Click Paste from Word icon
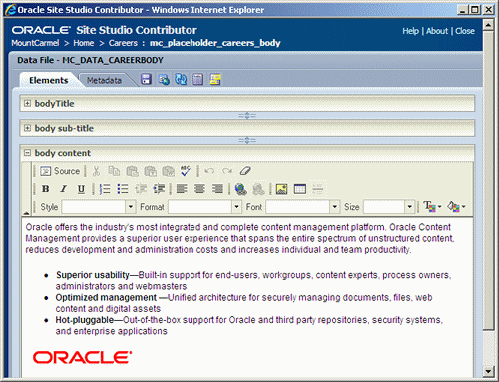Image resolution: width=499 pixels, height=382 pixels. [x=168, y=171]
